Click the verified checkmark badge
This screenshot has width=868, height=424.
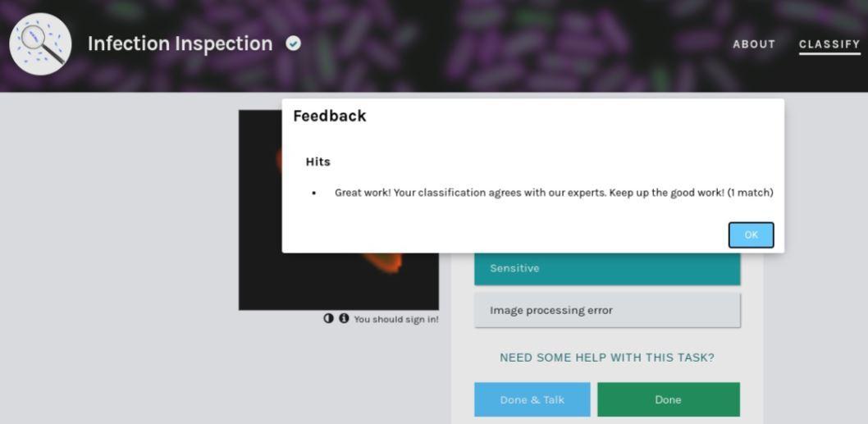(x=293, y=43)
